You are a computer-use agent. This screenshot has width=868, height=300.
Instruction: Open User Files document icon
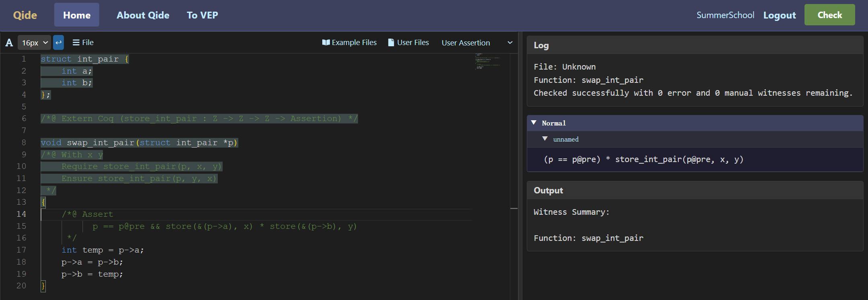point(391,42)
